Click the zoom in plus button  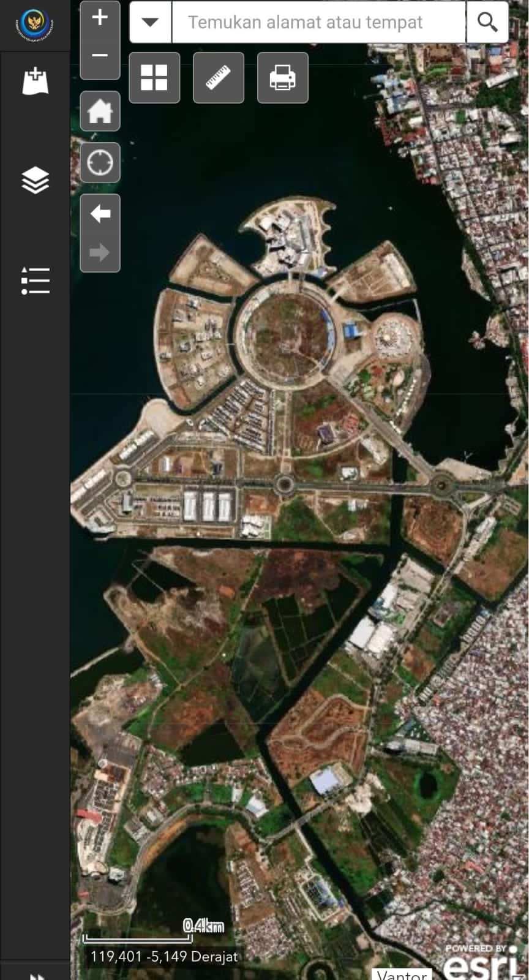[x=100, y=17]
